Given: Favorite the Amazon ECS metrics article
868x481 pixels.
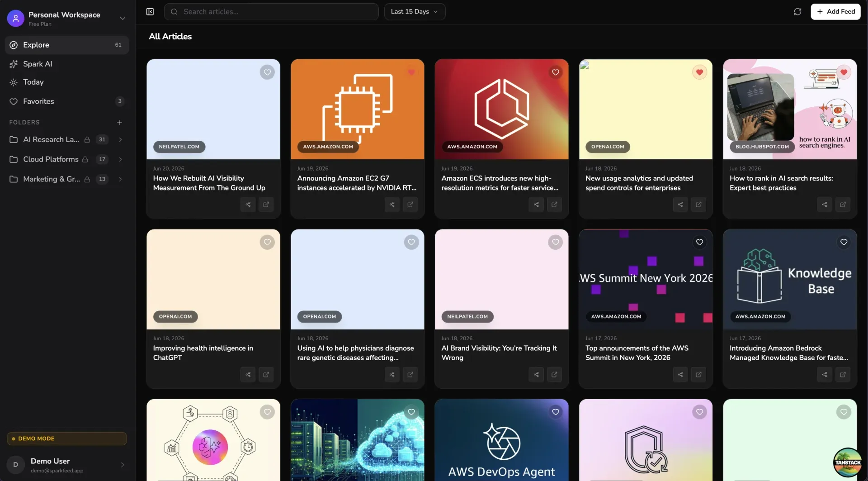Looking at the screenshot, I should pyautogui.click(x=556, y=72).
